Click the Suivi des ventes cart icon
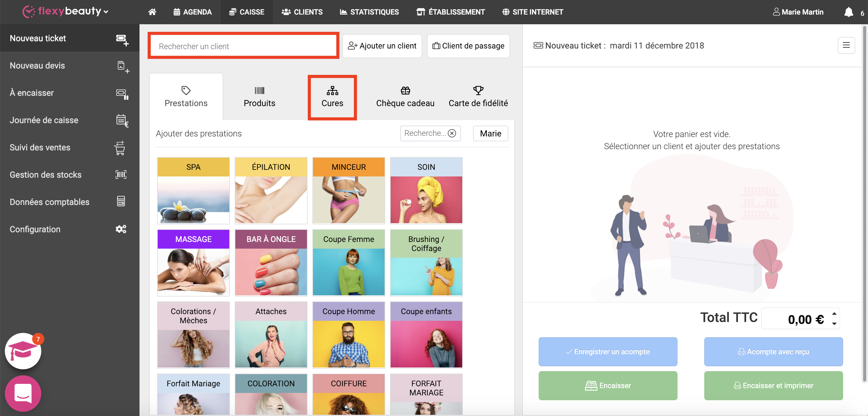The image size is (868, 416). click(x=120, y=148)
